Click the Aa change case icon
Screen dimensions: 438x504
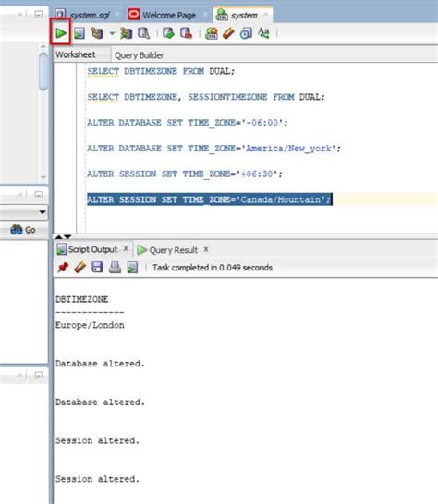264,33
